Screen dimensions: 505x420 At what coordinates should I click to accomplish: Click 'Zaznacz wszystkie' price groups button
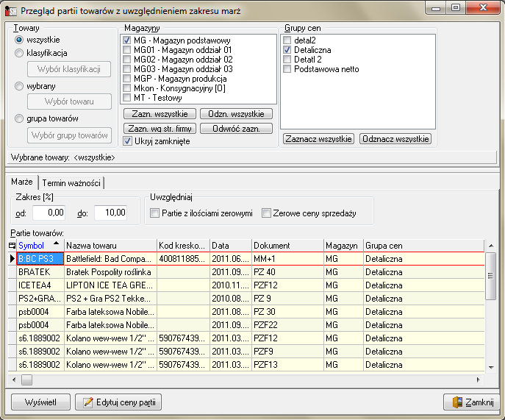click(318, 139)
